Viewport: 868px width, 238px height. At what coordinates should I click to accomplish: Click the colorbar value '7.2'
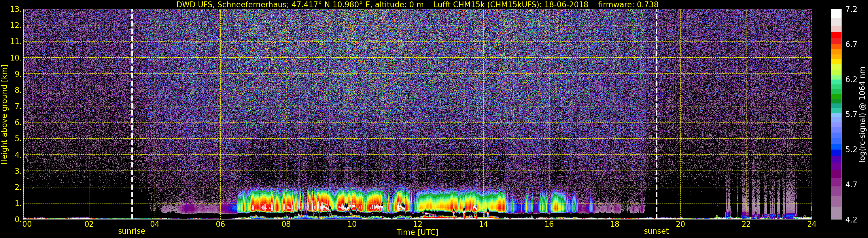[851, 10]
